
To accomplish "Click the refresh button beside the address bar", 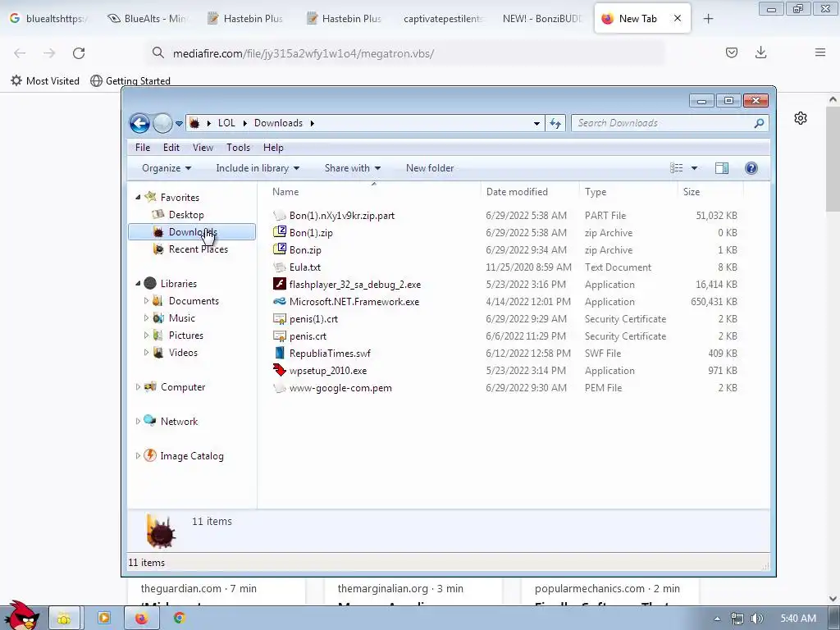I will click(555, 123).
